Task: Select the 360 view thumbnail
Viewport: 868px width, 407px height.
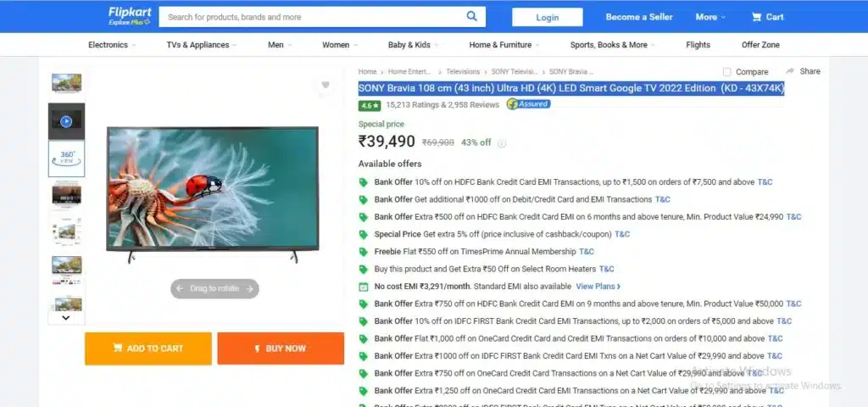Action: [x=66, y=159]
